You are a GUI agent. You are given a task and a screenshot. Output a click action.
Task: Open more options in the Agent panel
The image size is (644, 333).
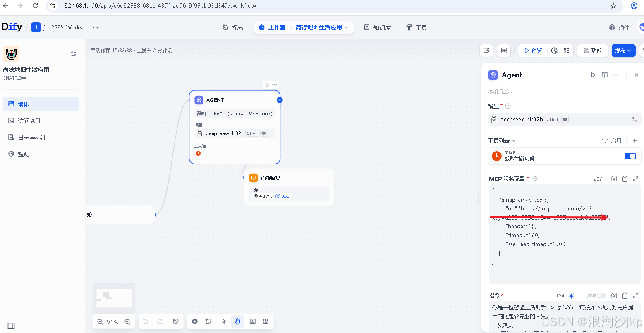pos(616,75)
